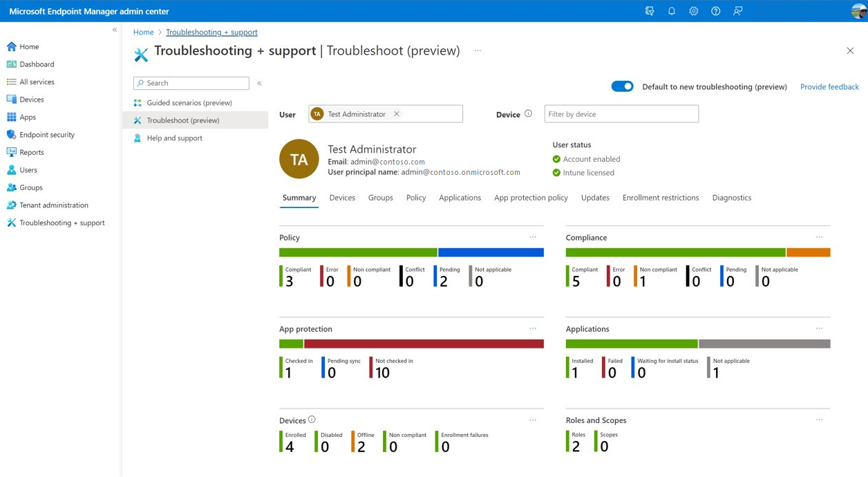Switch to the Policy tab
Viewport: 868px width, 477px height.
416,198
